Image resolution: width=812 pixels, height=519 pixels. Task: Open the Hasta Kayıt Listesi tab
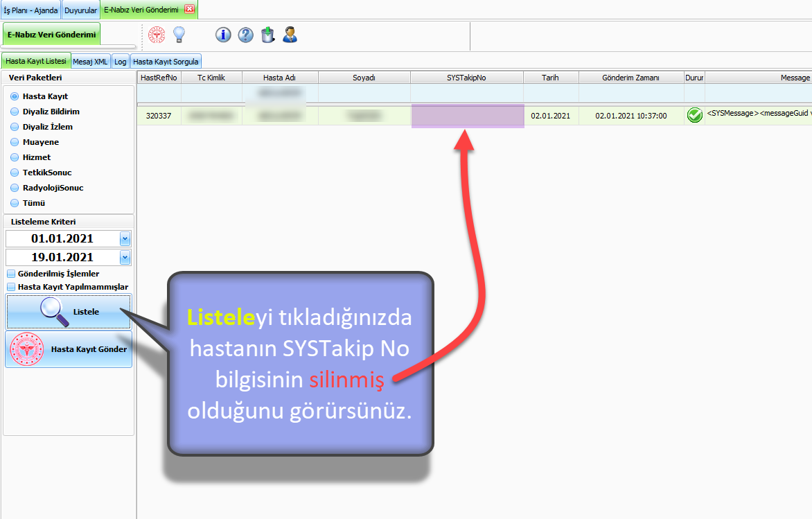[36, 60]
